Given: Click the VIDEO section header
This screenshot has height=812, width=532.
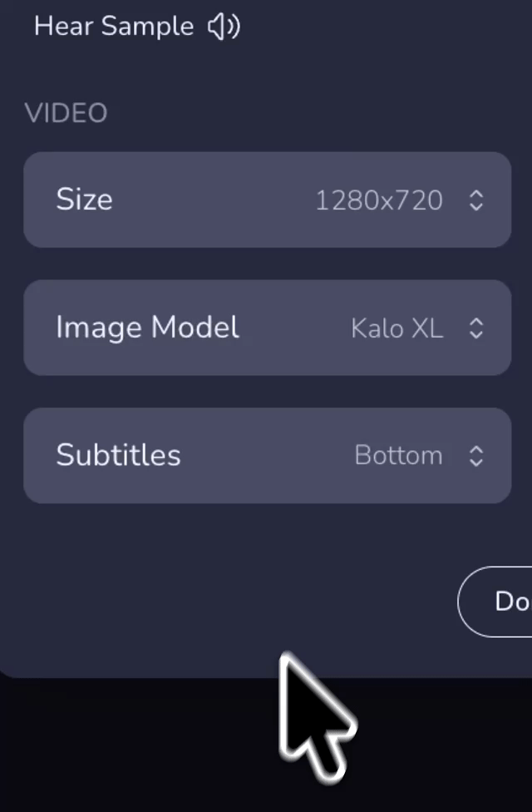Looking at the screenshot, I should [x=66, y=112].
